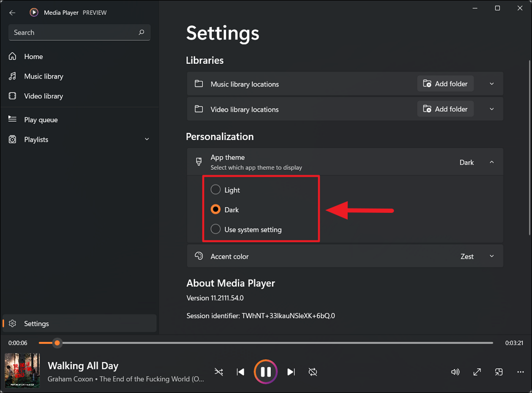This screenshot has height=393, width=532.
Task: Select Settings in the sidebar
Action: pyautogui.click(x=79, y=323)
